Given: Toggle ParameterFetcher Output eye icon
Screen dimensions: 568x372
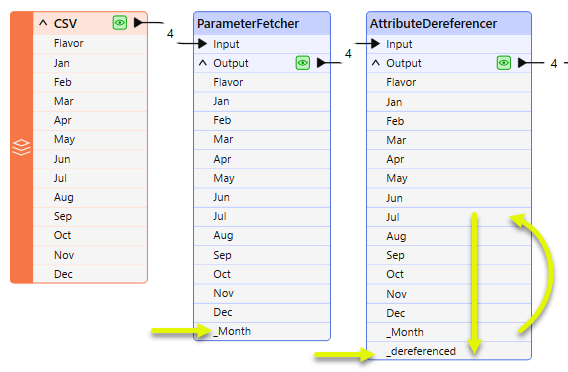Looking at the screenshot, I should [x=303, y=63].
